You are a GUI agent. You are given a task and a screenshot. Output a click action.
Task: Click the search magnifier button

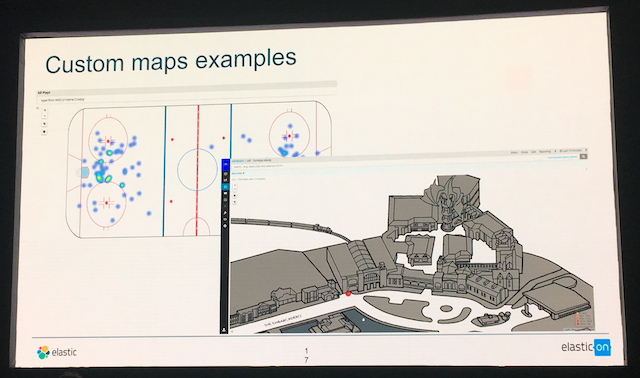click(584, 156)
